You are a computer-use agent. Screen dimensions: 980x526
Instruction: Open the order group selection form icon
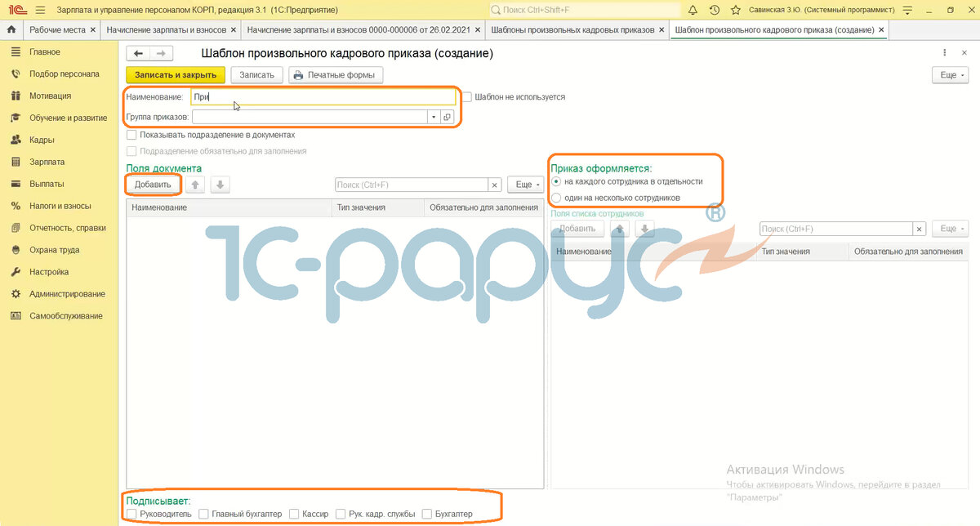click(447, 117)
